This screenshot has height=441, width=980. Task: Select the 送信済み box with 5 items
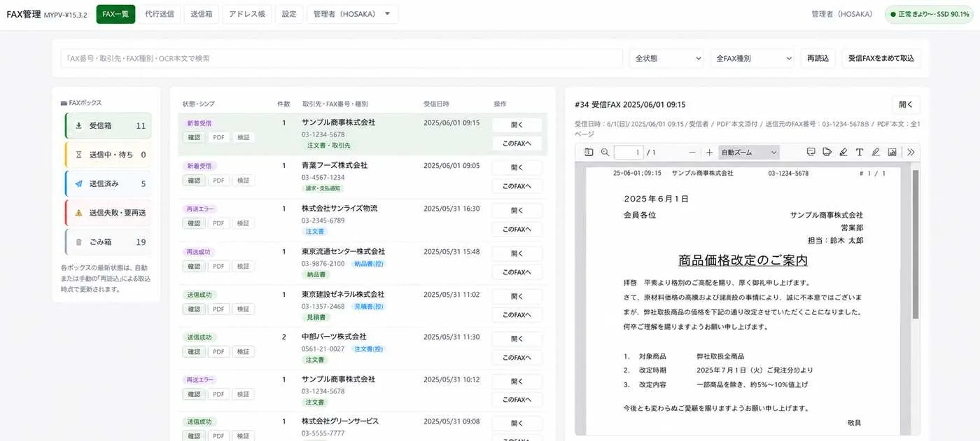tap(108, 183)
